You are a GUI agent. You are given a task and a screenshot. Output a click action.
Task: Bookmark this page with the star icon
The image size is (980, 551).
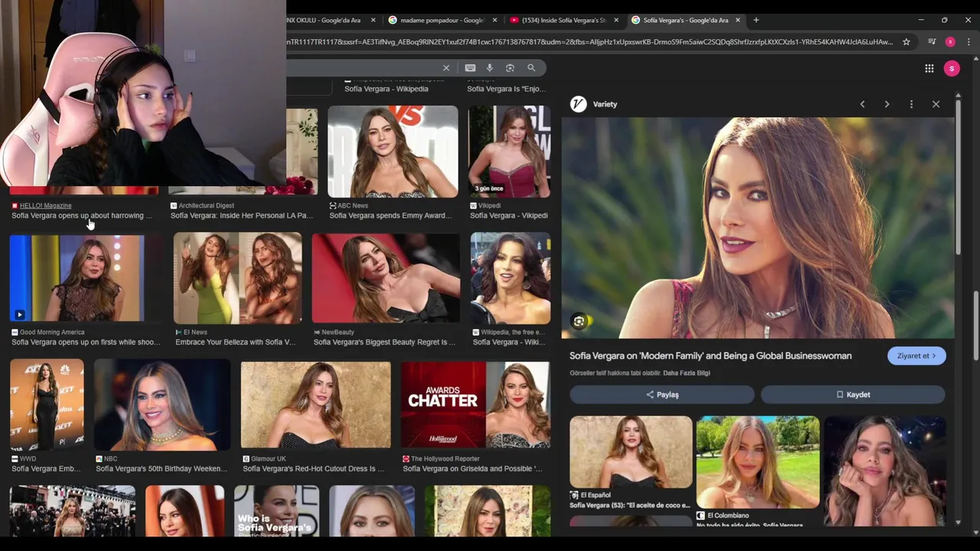(x=906, y=42)
